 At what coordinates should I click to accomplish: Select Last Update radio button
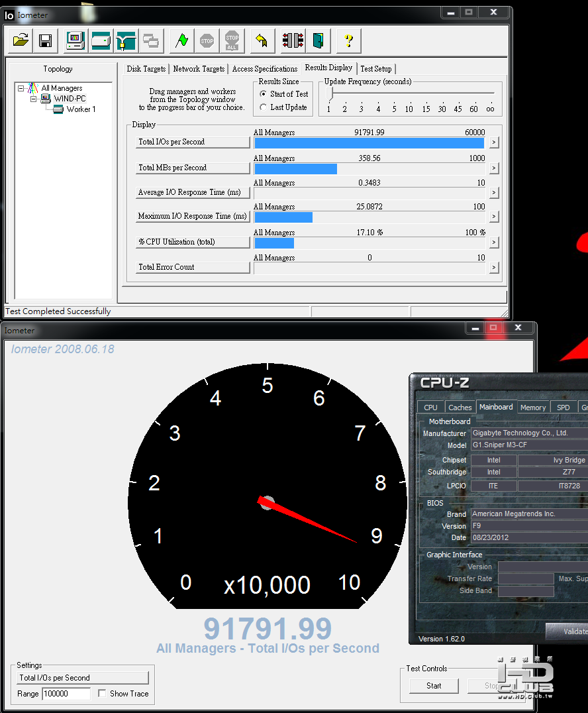[x=263, y=107]
